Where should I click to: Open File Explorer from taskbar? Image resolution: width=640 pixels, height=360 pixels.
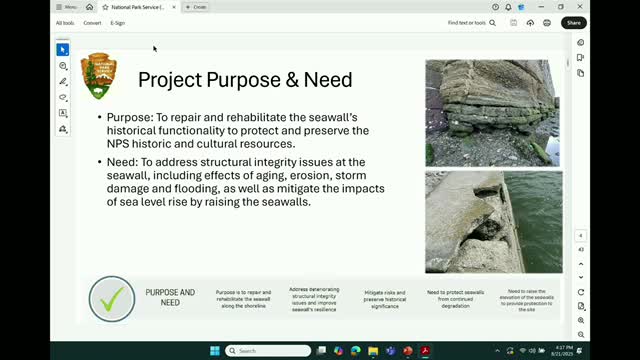pyautogui.click(x=373, y=351)
